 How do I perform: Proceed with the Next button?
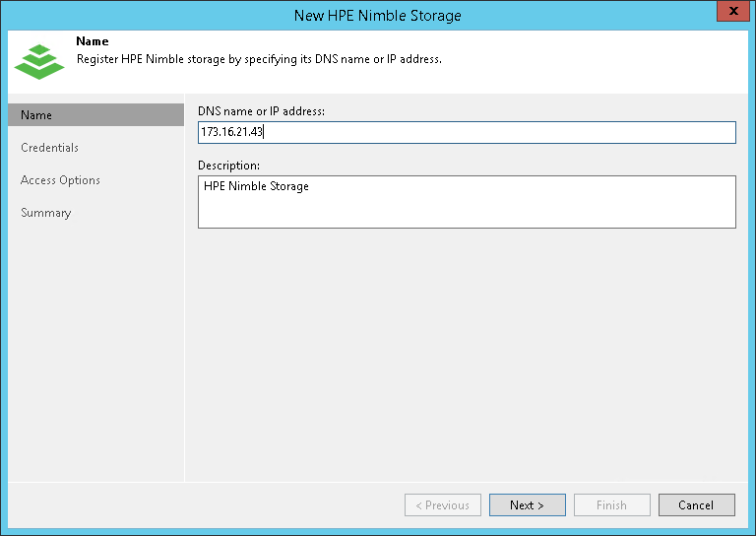tap(527, 505)
